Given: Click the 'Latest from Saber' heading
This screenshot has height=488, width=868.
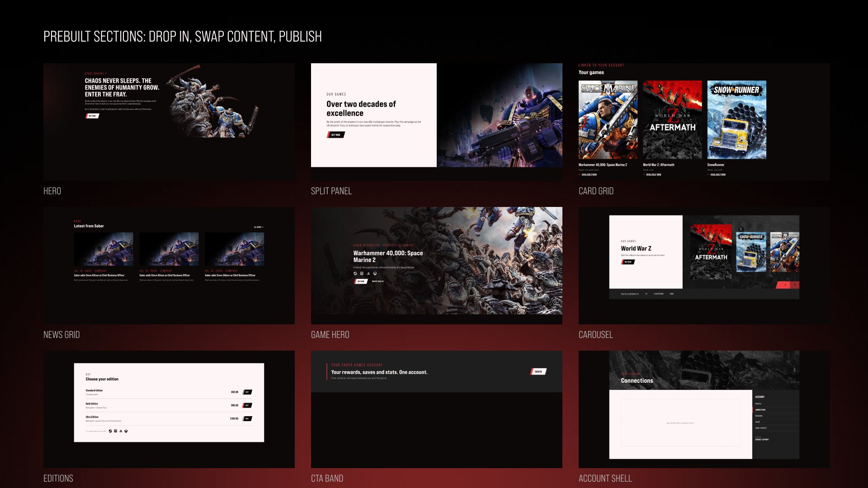Looking at the screenshot, I should click(x=89, y=226).
